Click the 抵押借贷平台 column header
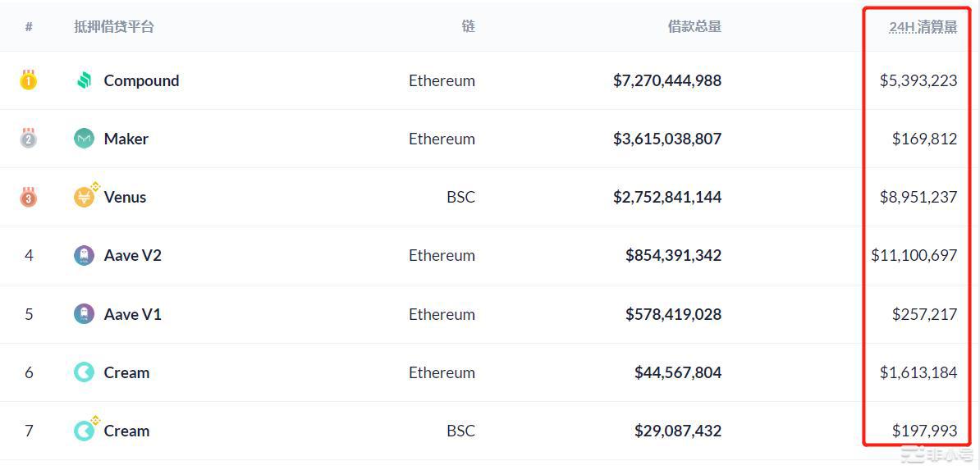This screenshot has width=980, height=470. pos(114,26)
